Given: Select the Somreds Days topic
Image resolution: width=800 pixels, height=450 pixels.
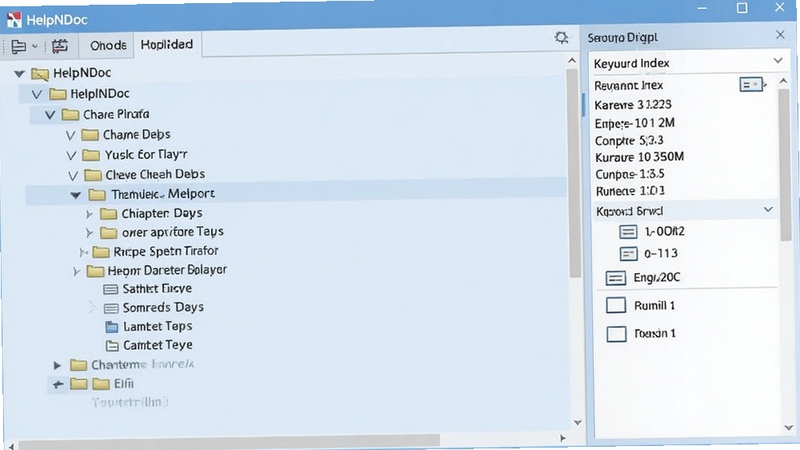Looking at the screenshot, I should tap(163, 308).
